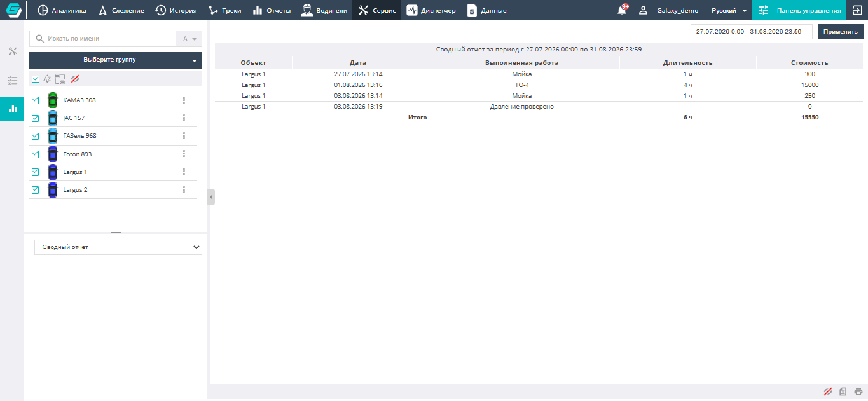Screen dimensions: 868x401
Task: Open the notifications bell
Action: click(622, 10)
